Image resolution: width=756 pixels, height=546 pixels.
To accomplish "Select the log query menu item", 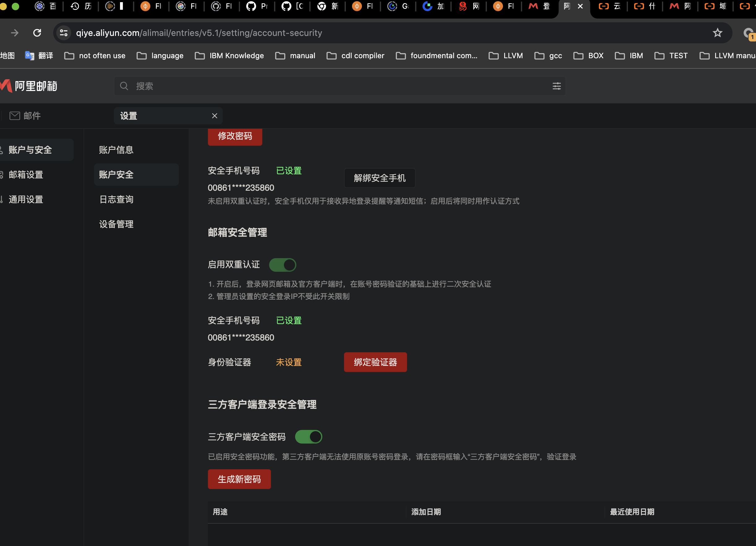I will [x=116, y=199].
